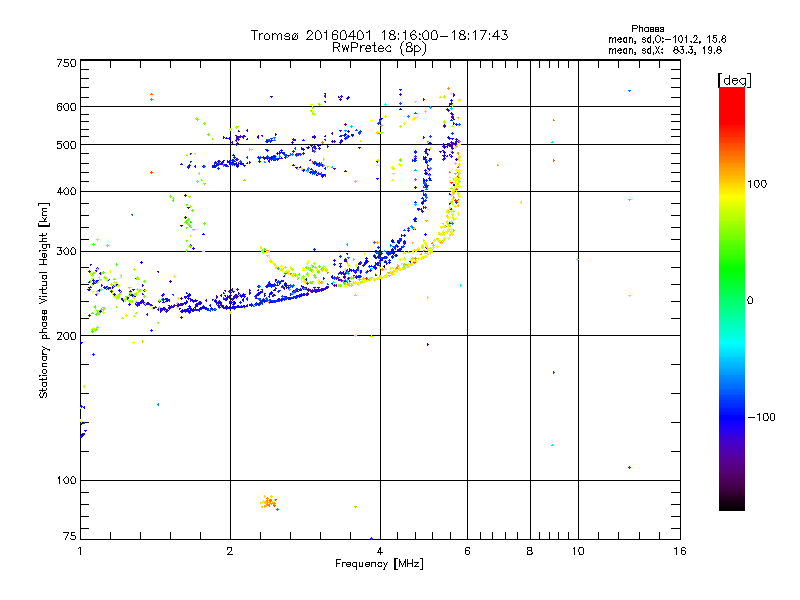Screen dimensions: 800x600
Task: Click the 'mean, sd,X: 83.3, 19.8' statistics line
Action: click(x=665, y=50)
